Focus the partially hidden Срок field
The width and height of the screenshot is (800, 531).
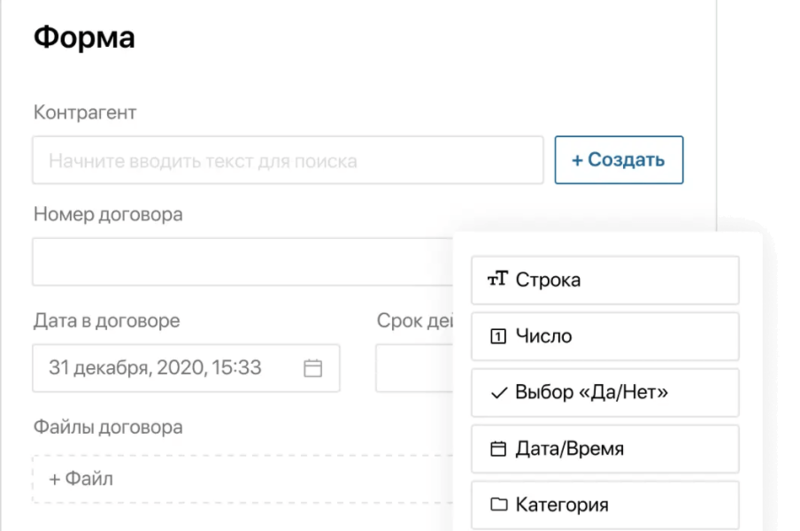pyautogui.click(x=413, y=368)
